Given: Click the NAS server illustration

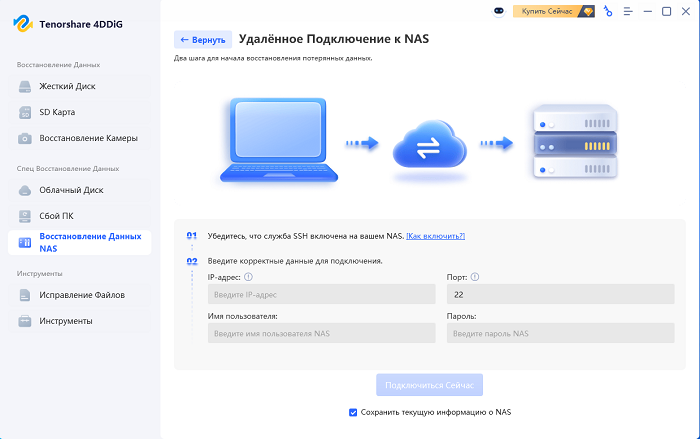Looking at the screenshot, I should click(575, 141).
